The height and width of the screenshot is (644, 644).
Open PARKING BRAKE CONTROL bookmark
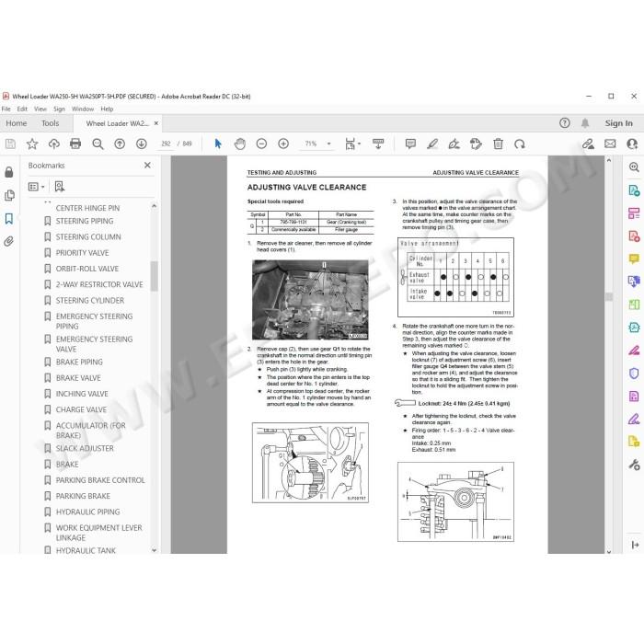(x=100, y=480)
